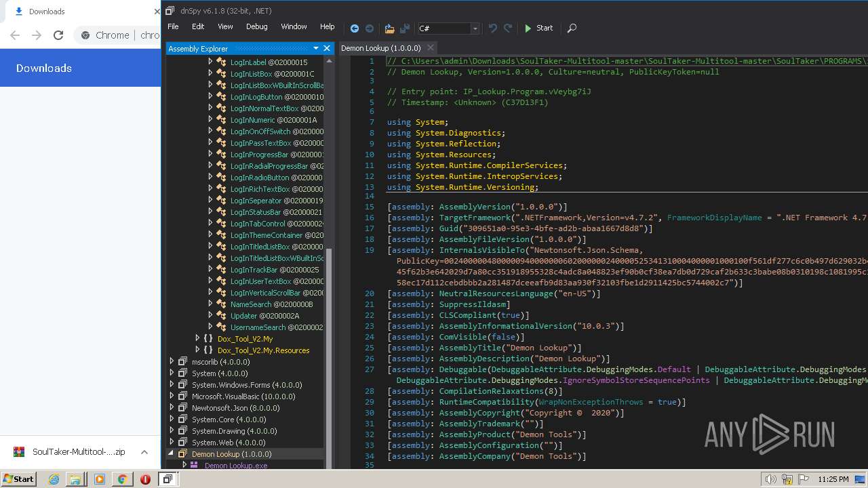Expand the Updater class node
This screenshot has height=488, width=868.
click(210, 315)
